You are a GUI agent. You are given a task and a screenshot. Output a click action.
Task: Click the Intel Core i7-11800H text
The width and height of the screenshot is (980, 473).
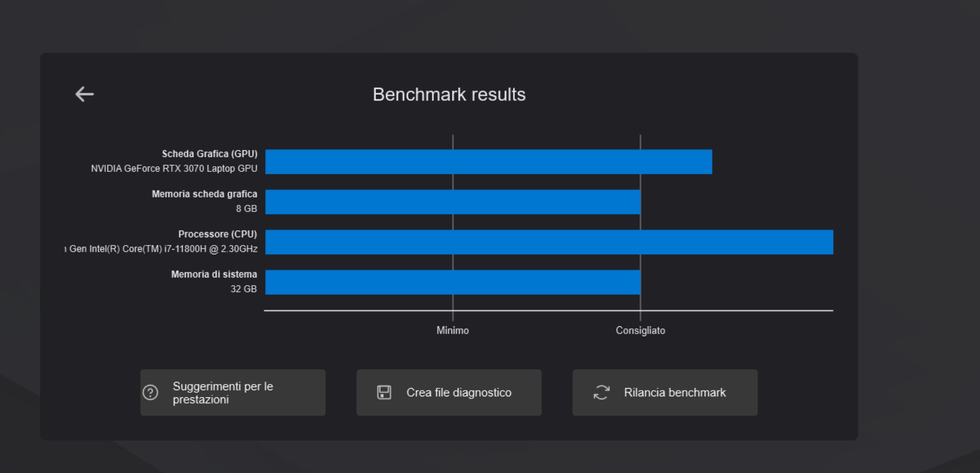pos(161,249)
